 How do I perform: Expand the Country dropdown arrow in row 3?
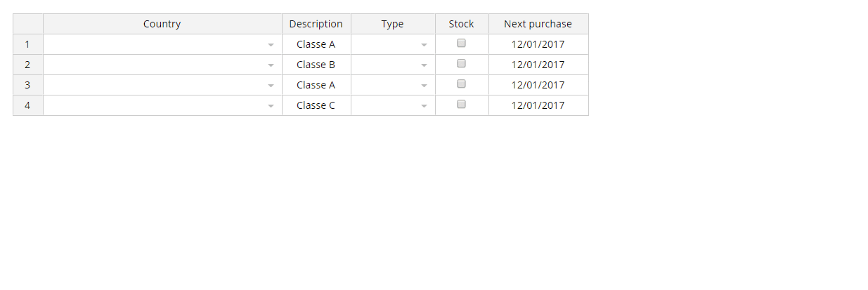(271, 86)
